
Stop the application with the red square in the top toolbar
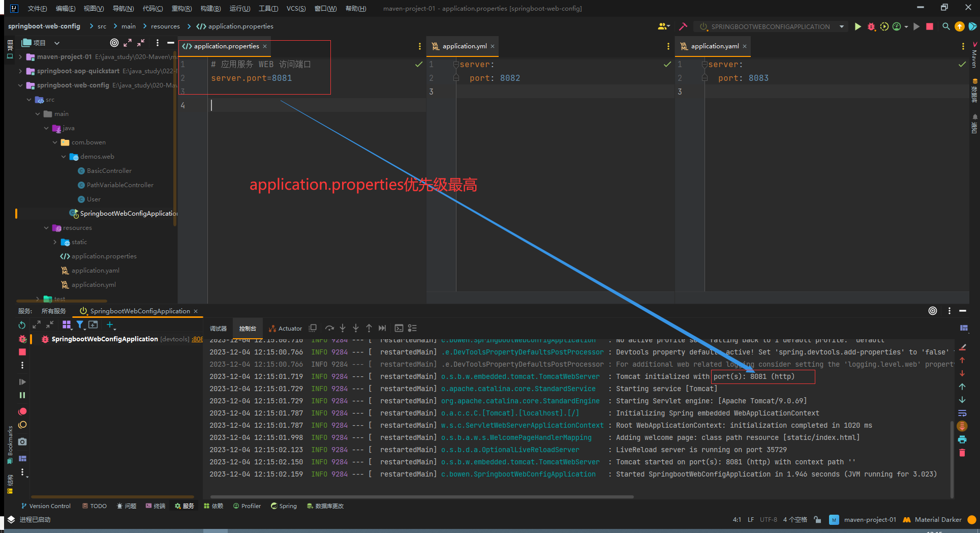coord(930,26)
